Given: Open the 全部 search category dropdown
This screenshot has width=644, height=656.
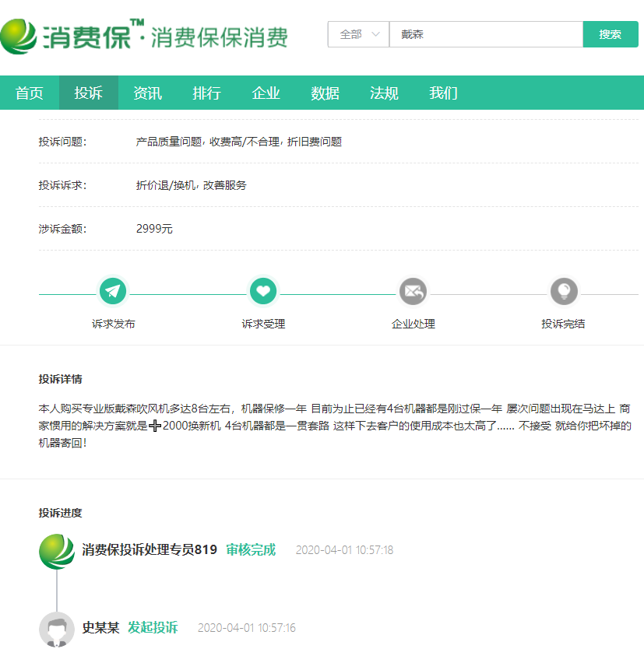Looking at the screenshot, I should [x=358, y=34].
